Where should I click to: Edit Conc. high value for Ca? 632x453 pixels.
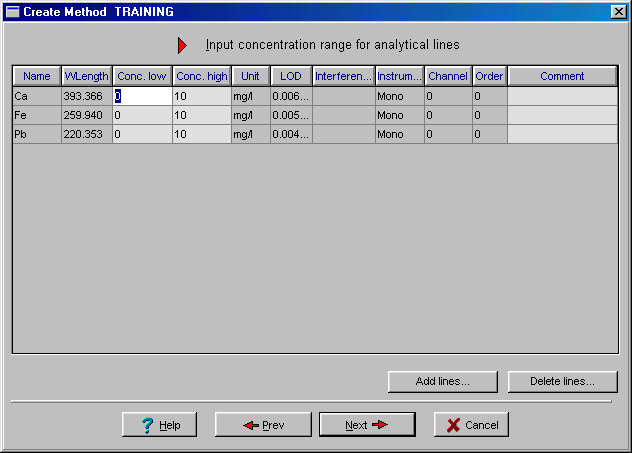click(x=202, y=96)
